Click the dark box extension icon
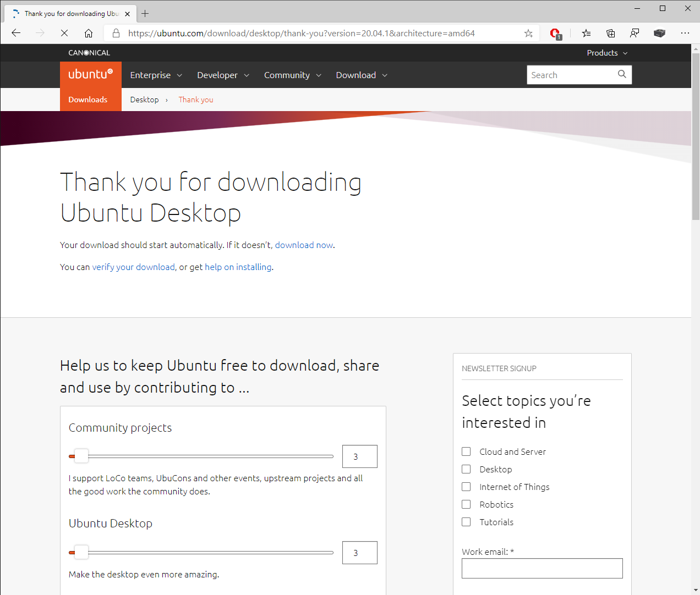This screenshot has height=595, width=700. click(x=659, y=33)
